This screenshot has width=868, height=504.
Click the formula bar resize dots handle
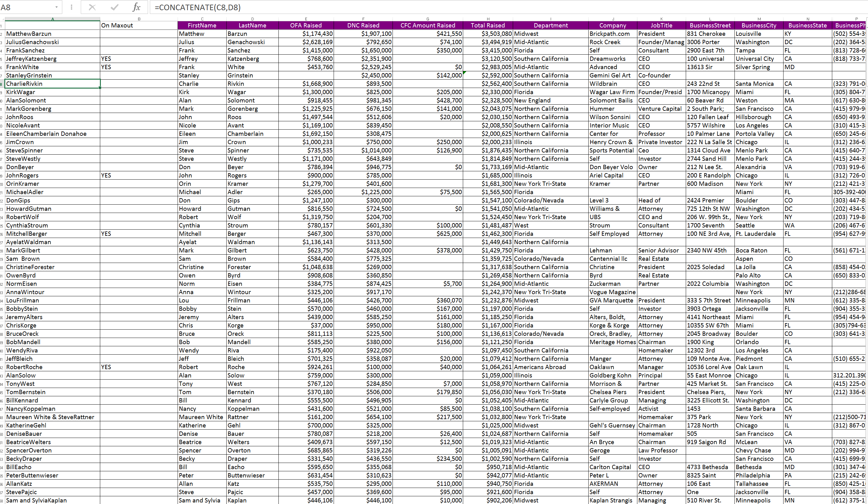[x=71, y=7]
